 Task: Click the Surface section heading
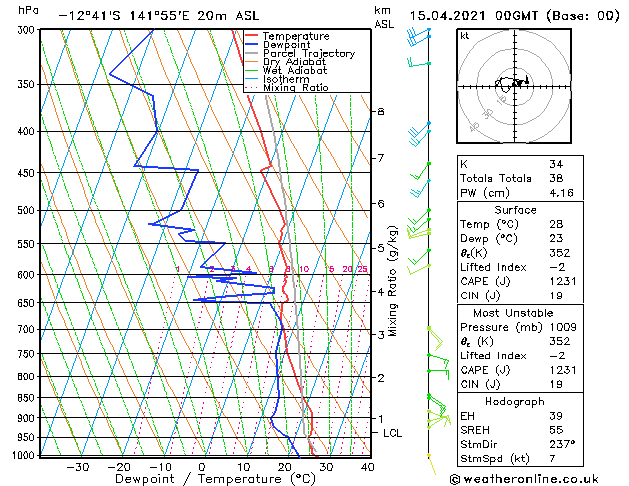515,210
